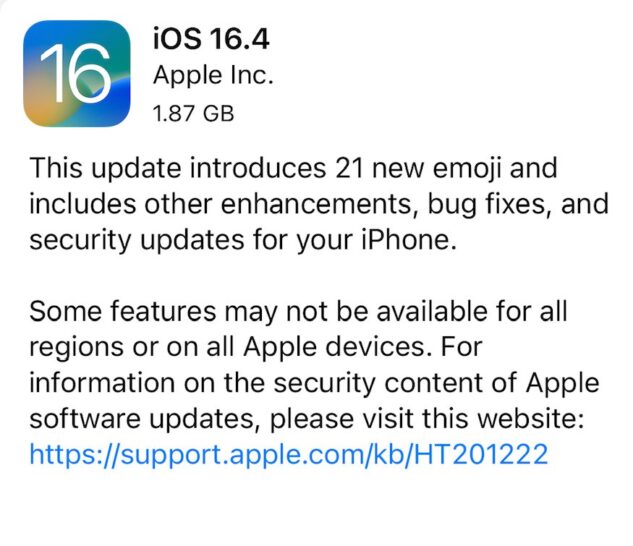Image resolution: width=633 pixels, height=546 pixels.
Task: Click the line about 21 new emoji
Action: click(293, 169)
